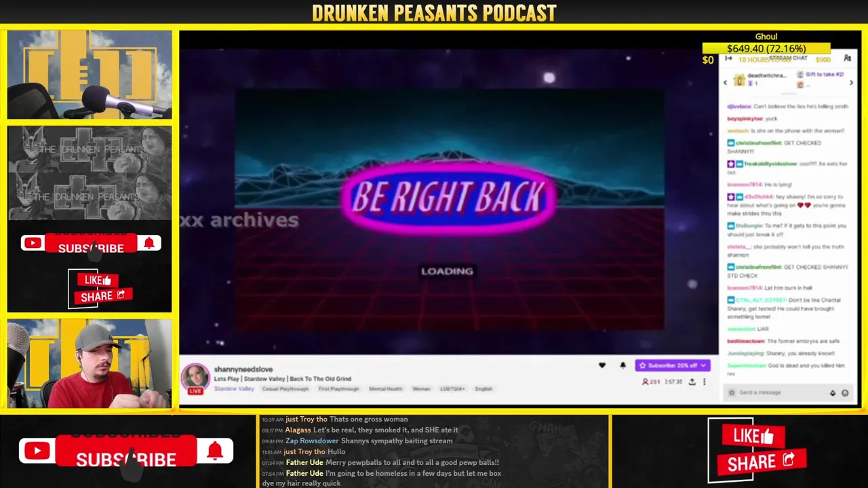Select the Woman tag
Viewport: 868px width, 488px height.
[421, 389]
